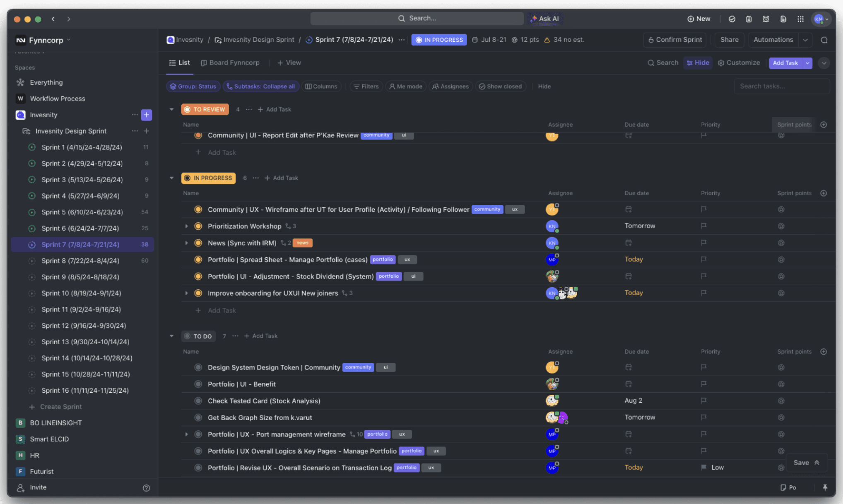Viewport: 843px width, 504px height.
Task: Click the Search tasks input field
Action: coord(781,86)
